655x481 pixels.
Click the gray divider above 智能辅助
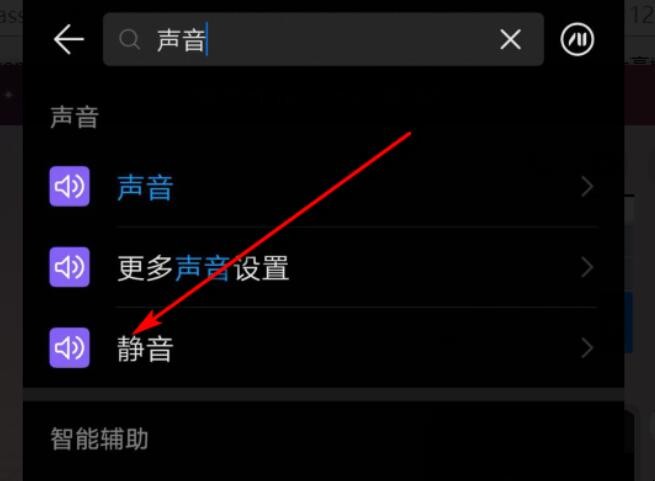click(x=323, y=394)
